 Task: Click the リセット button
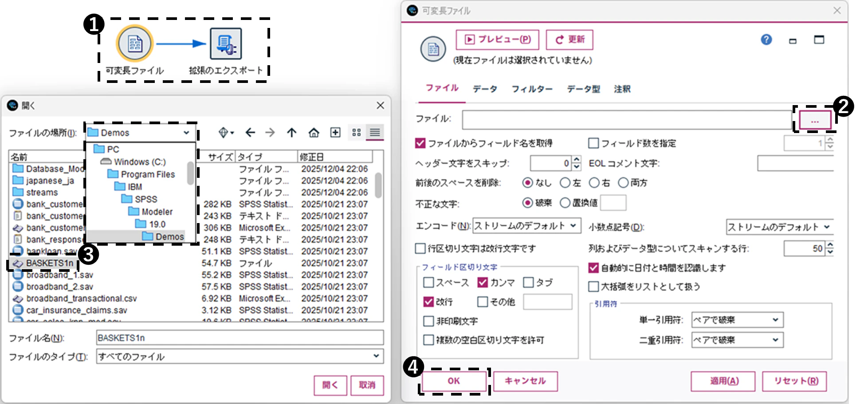[794, 381]
